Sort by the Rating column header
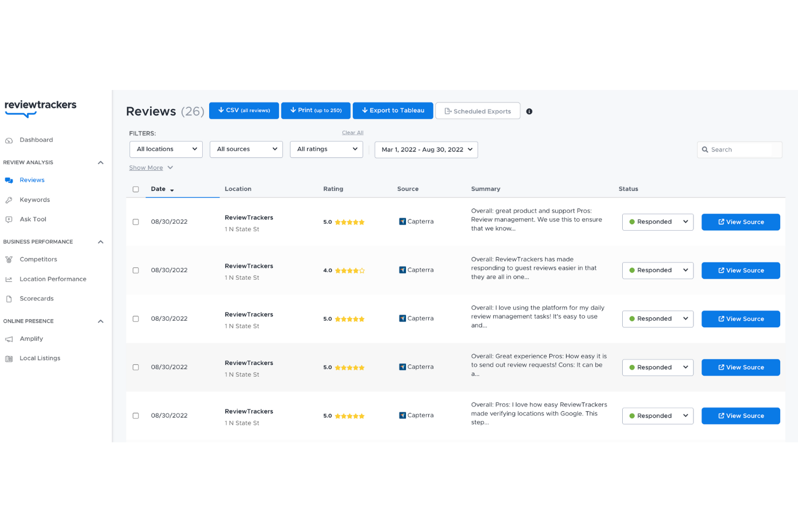Viewport: 798px width, 532px height. coord(333,189)
